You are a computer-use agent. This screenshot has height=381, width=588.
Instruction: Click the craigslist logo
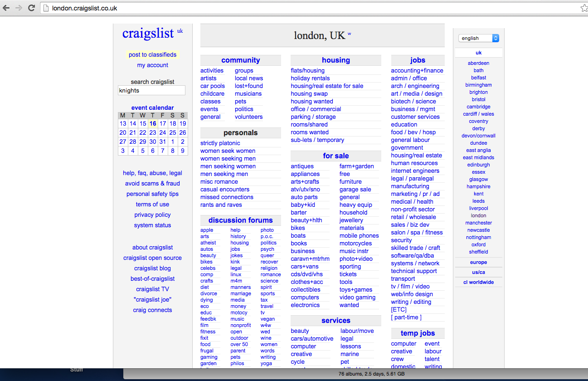[148, 33]
